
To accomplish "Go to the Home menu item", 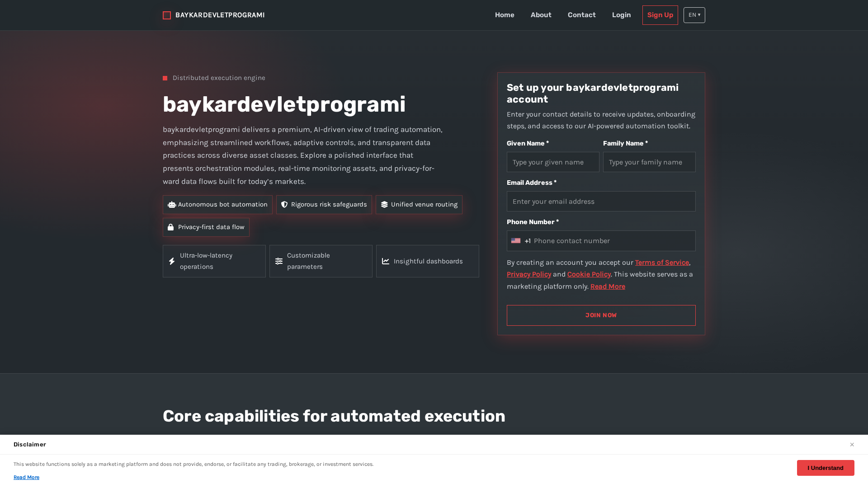I will (x=505, y=15).
